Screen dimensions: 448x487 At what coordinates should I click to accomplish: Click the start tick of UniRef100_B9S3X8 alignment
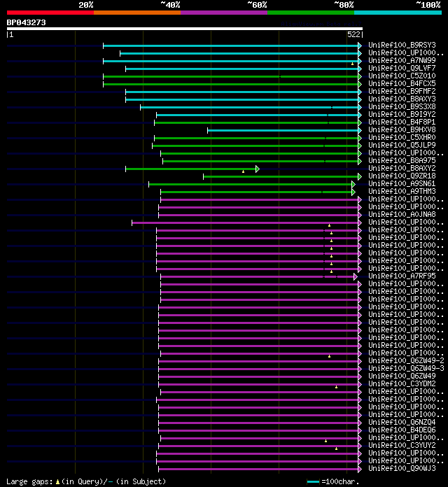[141, 108]
